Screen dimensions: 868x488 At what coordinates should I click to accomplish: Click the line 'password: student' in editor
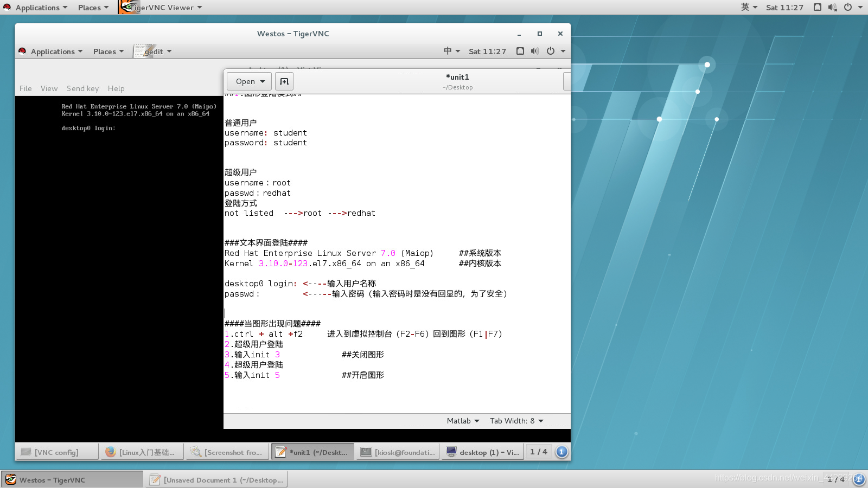266,143
